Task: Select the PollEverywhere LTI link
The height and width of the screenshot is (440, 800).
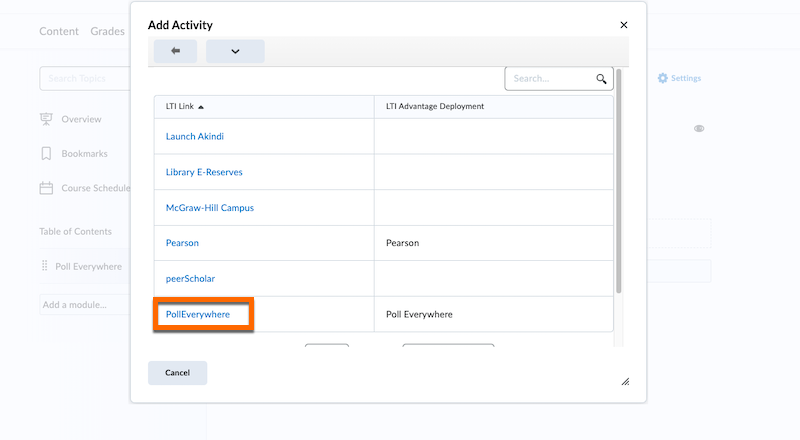Action: [x=197, y=314]
